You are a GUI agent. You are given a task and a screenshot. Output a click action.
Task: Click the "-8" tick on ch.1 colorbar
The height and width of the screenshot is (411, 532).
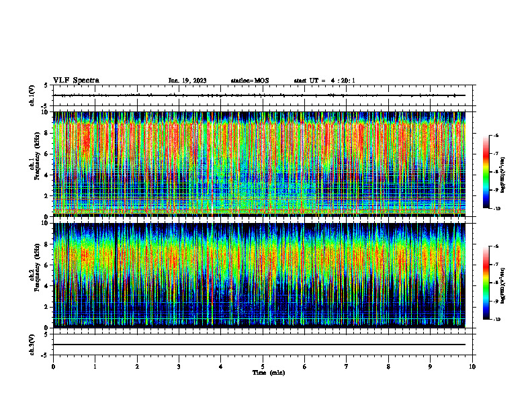click(x=496, y=172)
